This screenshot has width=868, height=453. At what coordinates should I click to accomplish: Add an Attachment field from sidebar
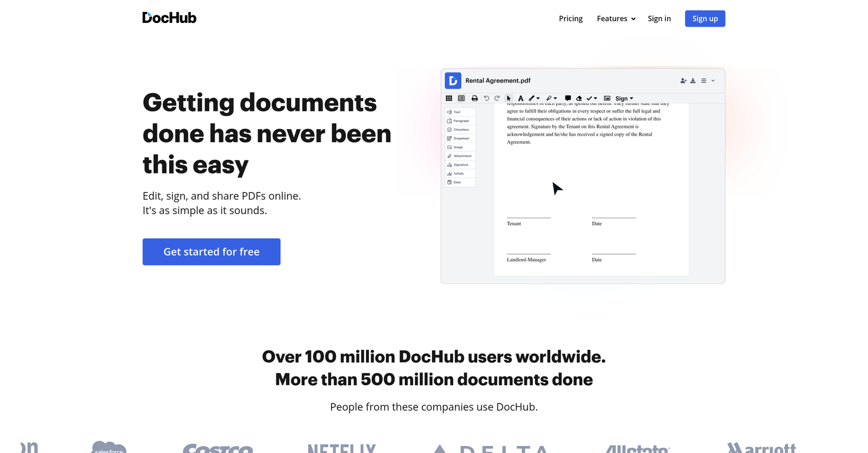point(460,156)
